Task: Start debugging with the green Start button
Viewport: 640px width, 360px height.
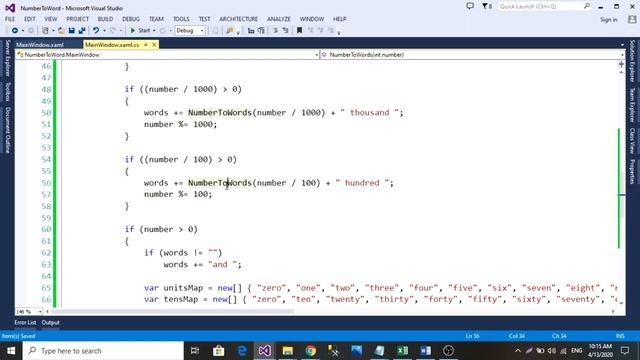Action: pos(140,31)
